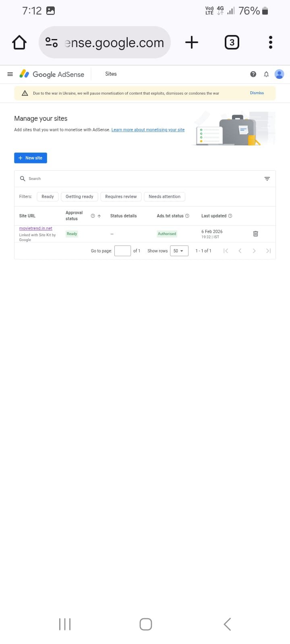This screenshot has height=644, width=290.
Task: Open the movietrend.in.net site link
Action: (36, 228)
